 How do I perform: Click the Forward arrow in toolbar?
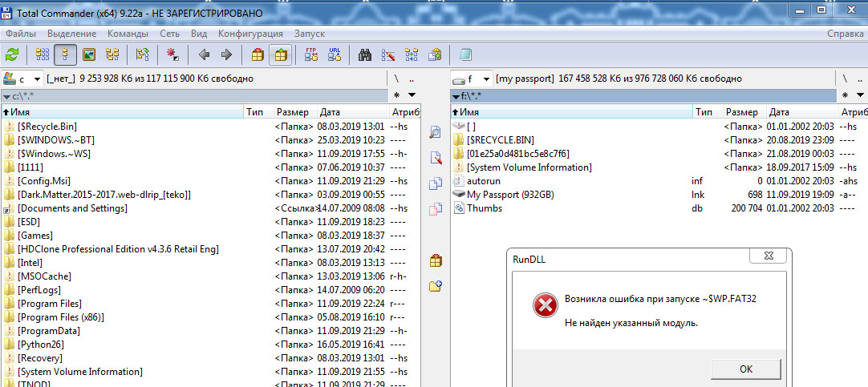point(226,55)
